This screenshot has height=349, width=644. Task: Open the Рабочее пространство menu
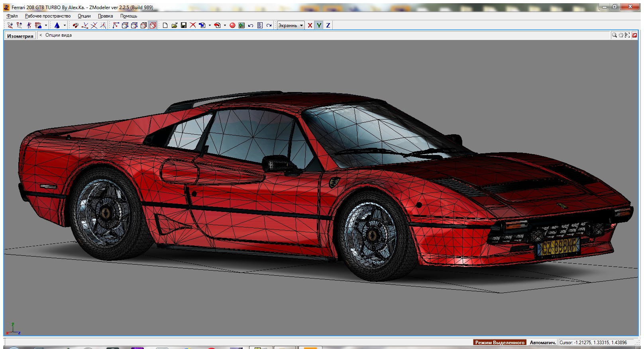(x=48, y=16)
